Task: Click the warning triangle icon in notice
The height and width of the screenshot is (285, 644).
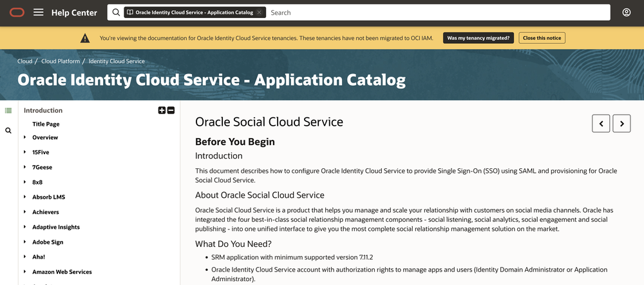Action: click(x=85, y=38)
